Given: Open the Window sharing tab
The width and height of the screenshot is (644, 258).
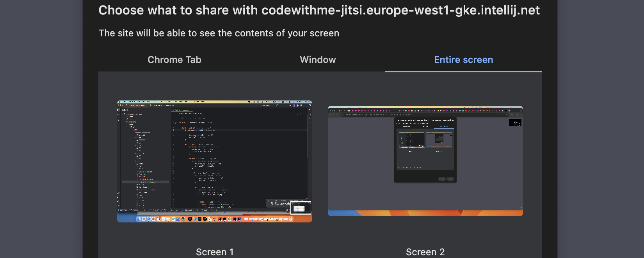Looking at the screenshot, I should 318,60.
